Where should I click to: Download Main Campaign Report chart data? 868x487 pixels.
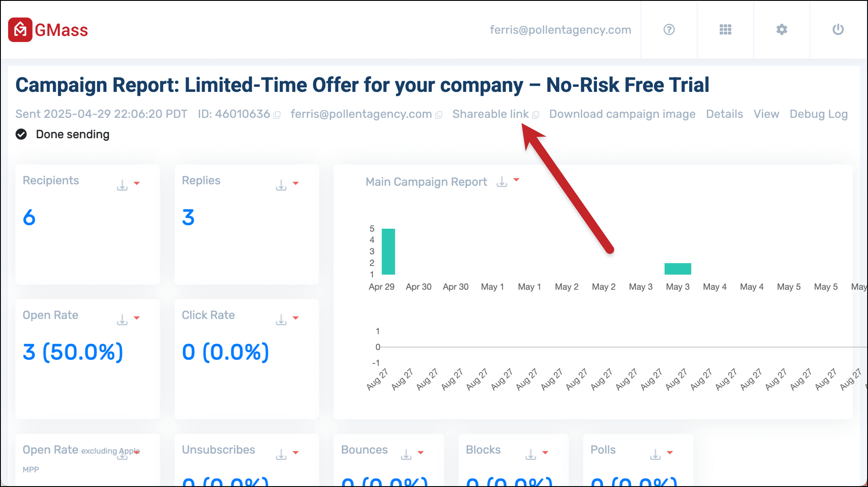click(x=502, y=182)
